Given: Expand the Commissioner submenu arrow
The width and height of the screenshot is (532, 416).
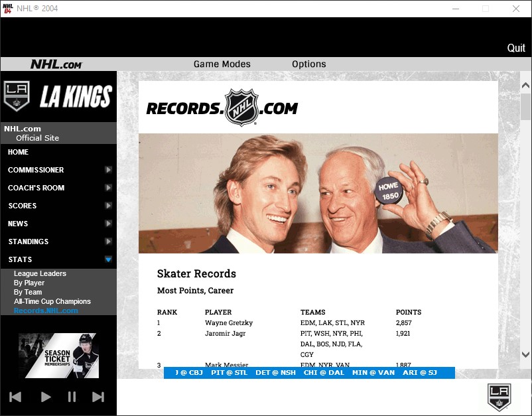Looking at the screenshot, I should 108,170.
